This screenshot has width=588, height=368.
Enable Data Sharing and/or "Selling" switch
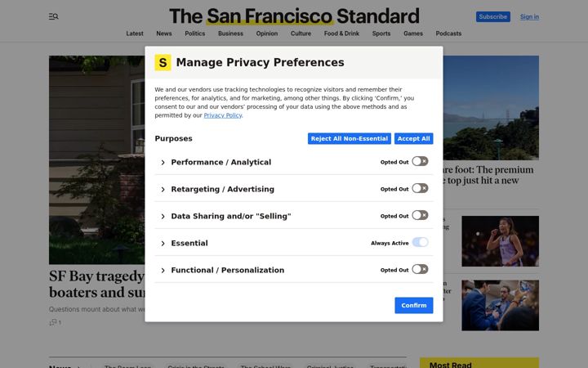[x=420, y=216]
